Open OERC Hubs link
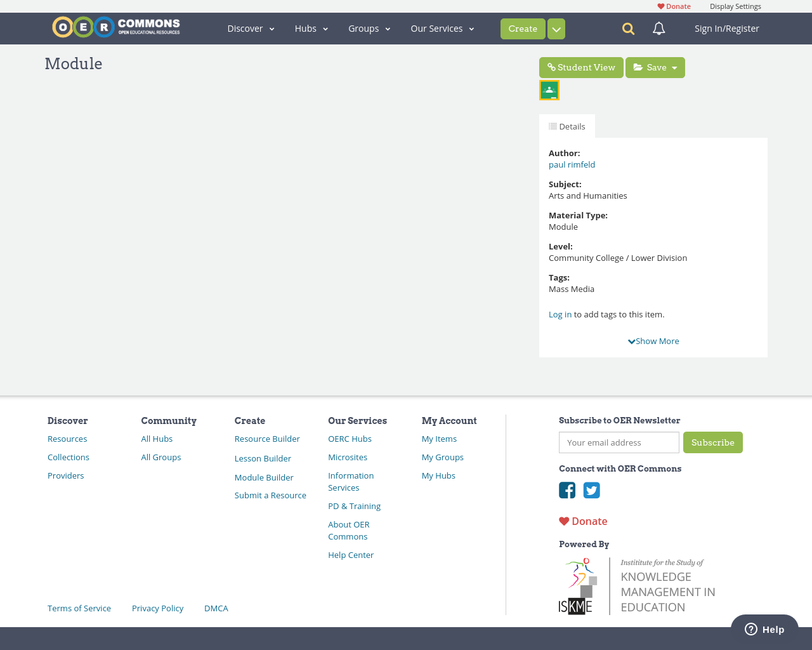The height and width of the screenshot is (650, 812). [x=350, y=439]
